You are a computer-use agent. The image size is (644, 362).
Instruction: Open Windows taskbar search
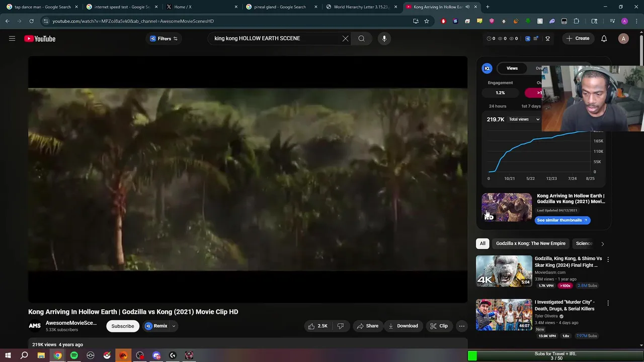[24, 355]
